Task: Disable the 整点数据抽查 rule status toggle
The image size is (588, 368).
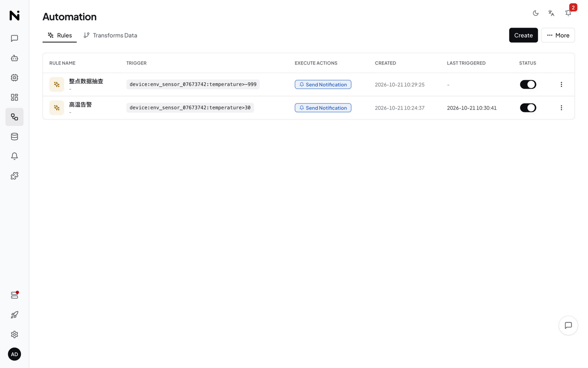Action: click(528, 85)
